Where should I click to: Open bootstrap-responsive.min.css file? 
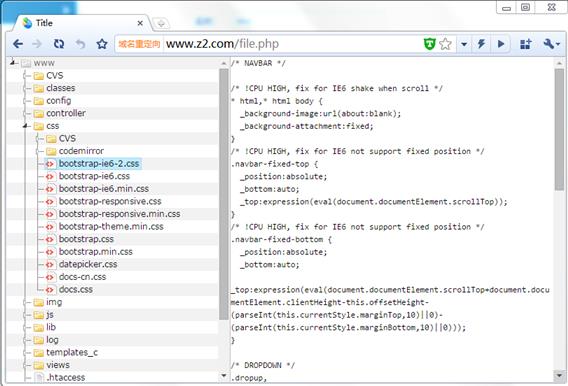119,214
